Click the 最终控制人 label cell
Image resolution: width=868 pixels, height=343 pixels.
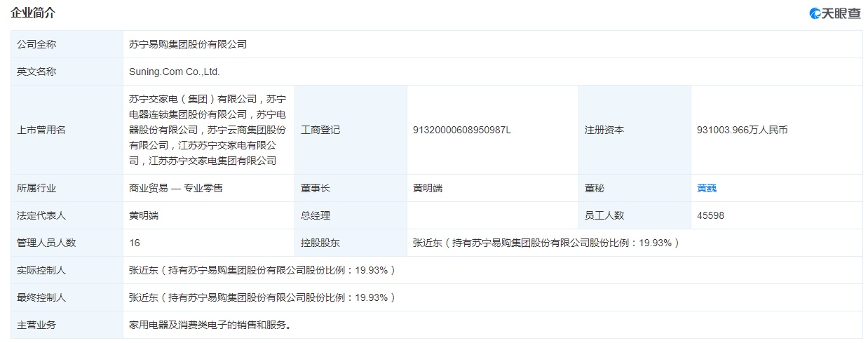click(x=67, y=297)
